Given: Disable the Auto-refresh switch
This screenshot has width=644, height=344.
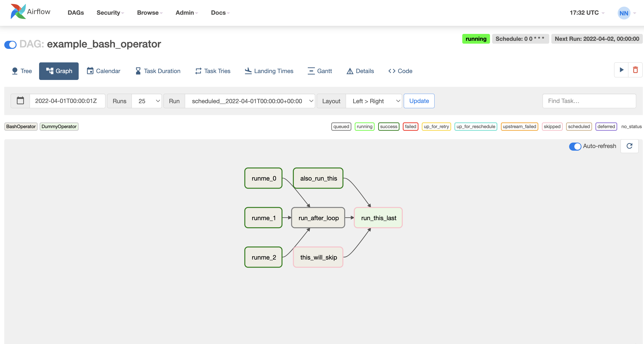Looking at the screenshot, I should click(x=575, y=146).
